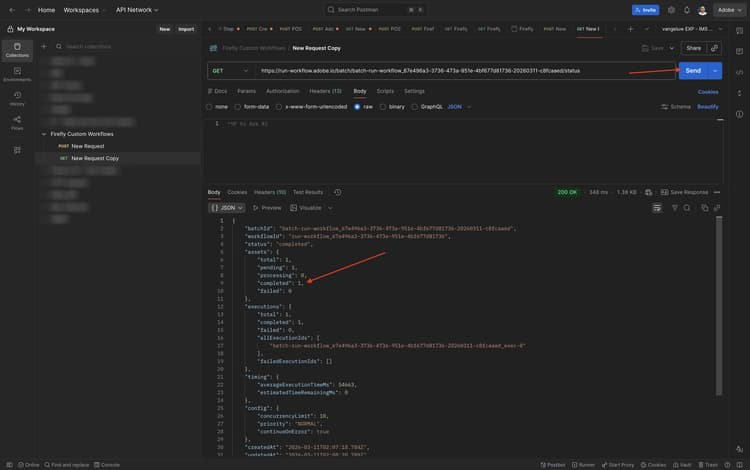This screenshot has width=750, height=470.
Task: Toggle word wrap in response toolbar
Action: [657, 208]
